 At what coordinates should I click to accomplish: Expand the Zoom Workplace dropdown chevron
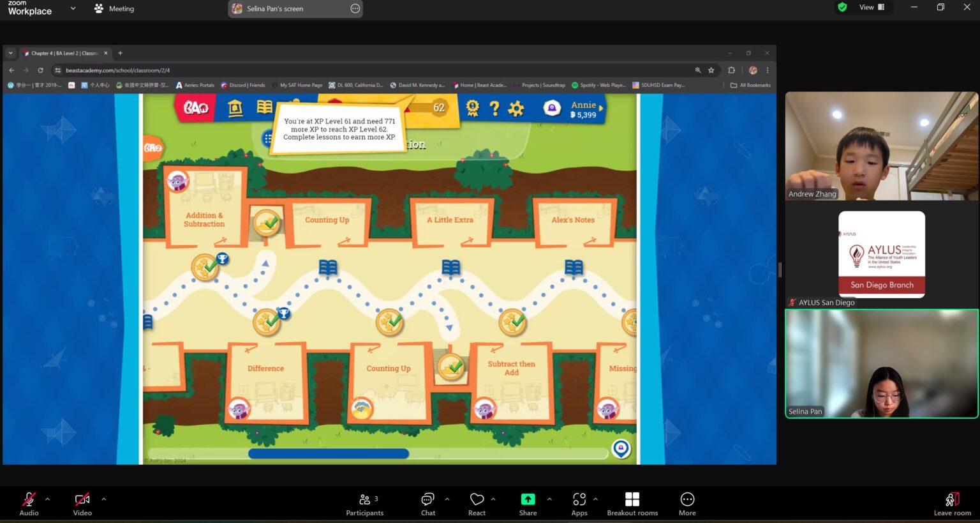pos(73,8)
